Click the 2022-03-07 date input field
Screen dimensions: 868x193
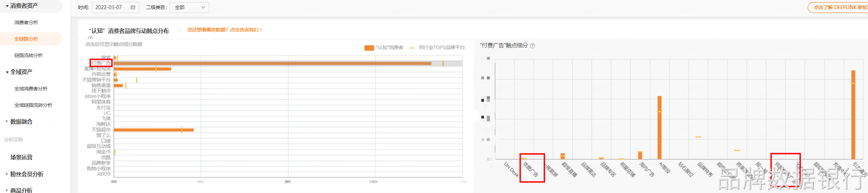[115, 7]
